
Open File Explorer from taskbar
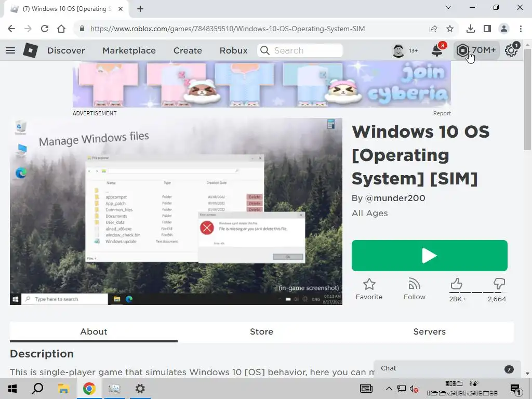pyautogui.click(x=63, y=389)
